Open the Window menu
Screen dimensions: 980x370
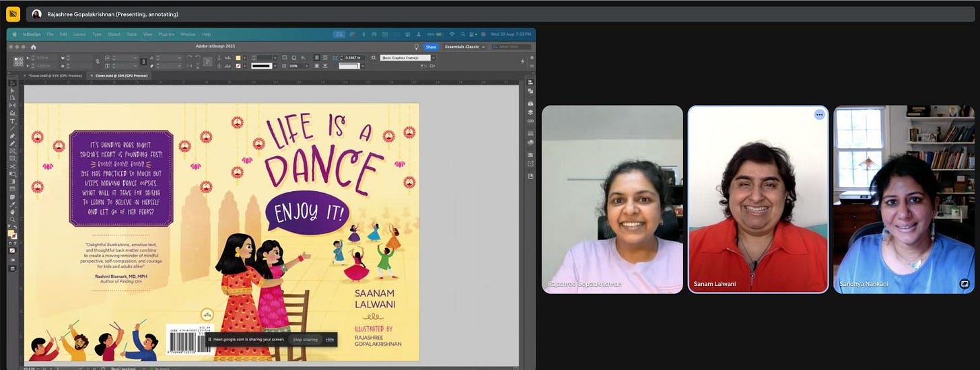(x=188, y=34)
